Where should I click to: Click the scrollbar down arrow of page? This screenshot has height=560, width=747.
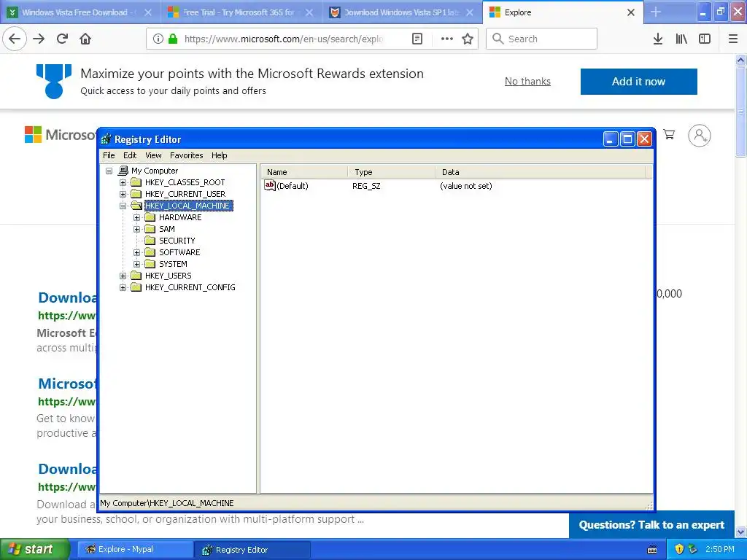click(740, 532)
